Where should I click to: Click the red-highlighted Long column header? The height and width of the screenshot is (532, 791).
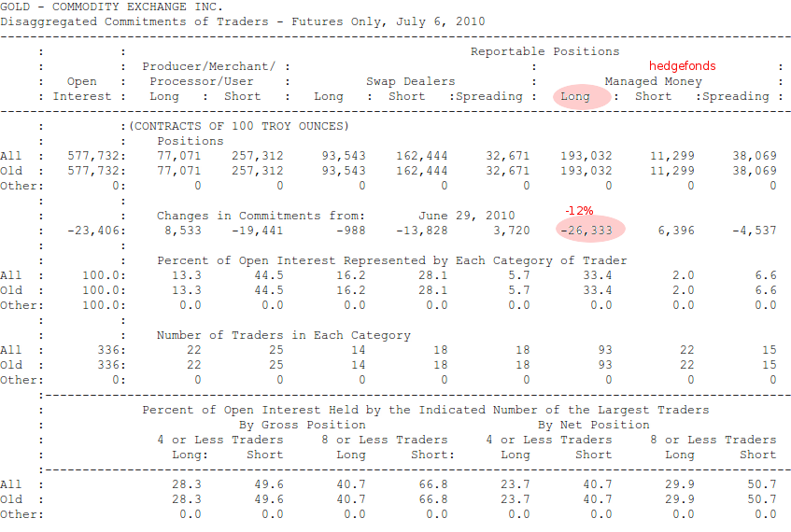coord(575,96)
